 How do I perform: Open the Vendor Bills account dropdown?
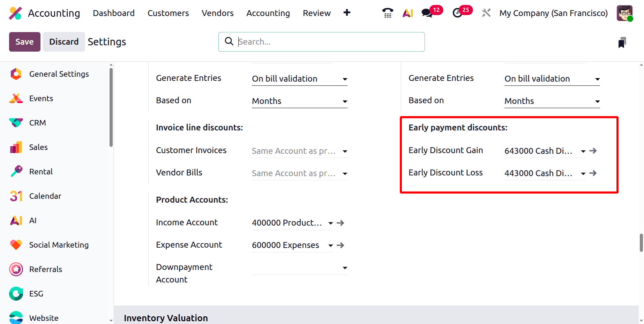(x=345, y=173)
